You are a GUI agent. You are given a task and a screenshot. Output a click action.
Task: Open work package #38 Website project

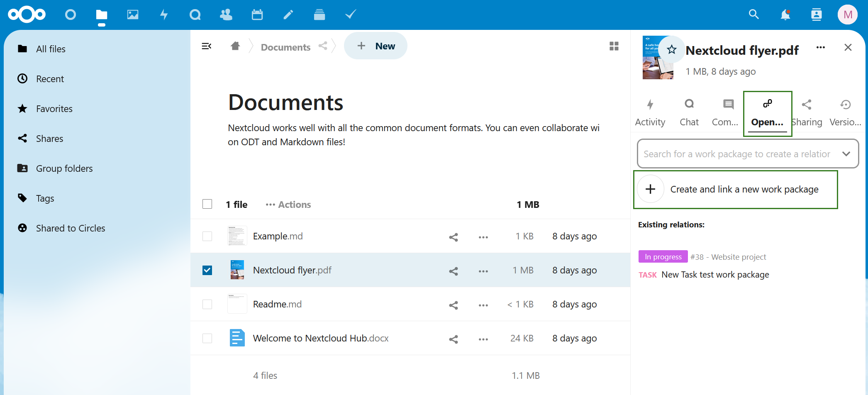click(x=729, y=256)
